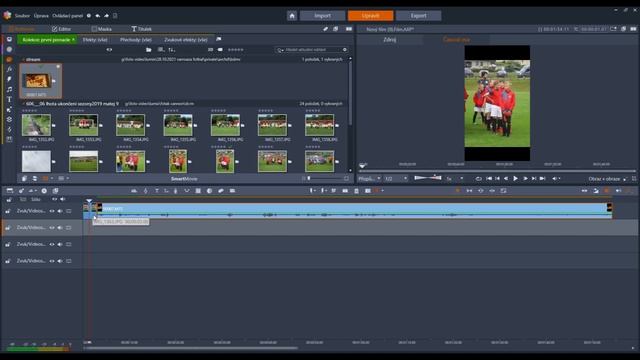Click the library search field

point(312,50)
